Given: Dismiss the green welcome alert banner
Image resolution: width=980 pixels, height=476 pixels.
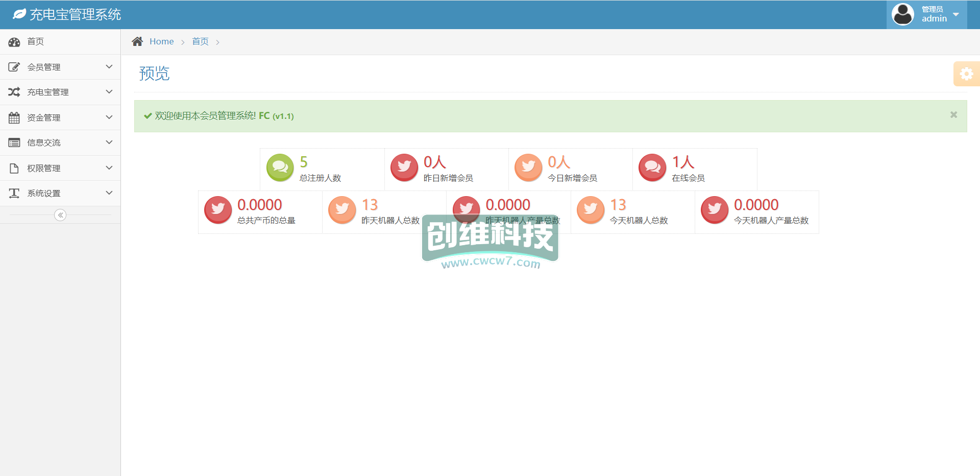Looking at the screenshot, I should coord(953,115).
